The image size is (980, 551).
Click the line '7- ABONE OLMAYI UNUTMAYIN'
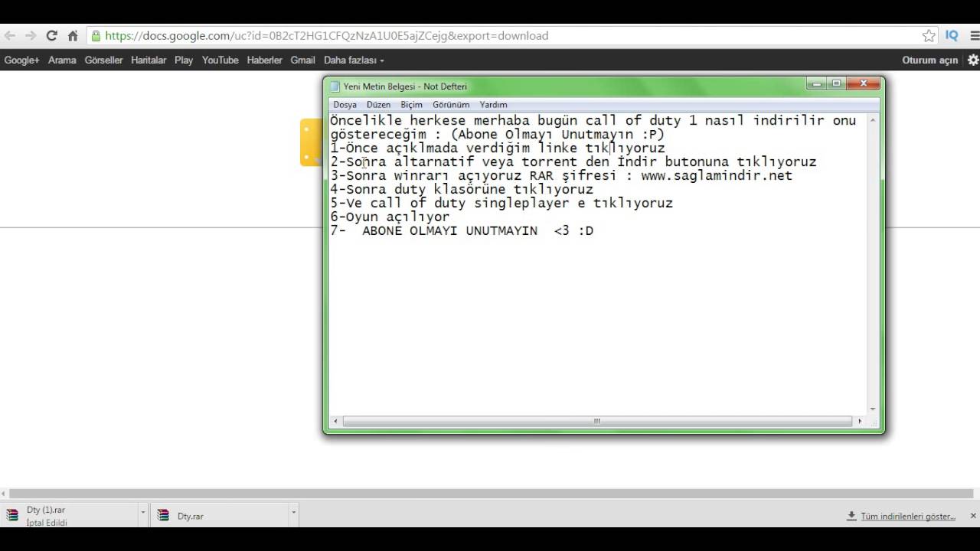click(x=462, y=231)
